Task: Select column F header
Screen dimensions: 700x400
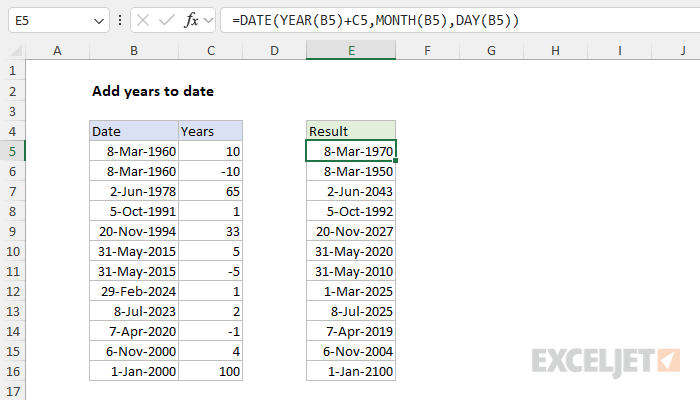Action: click(428, 50)
